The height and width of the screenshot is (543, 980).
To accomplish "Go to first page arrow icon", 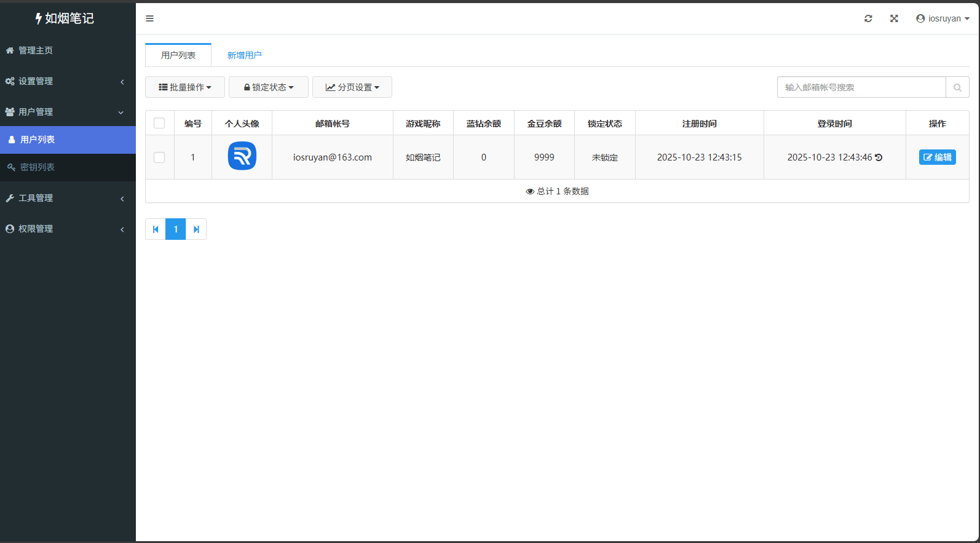I will (156, 229).
